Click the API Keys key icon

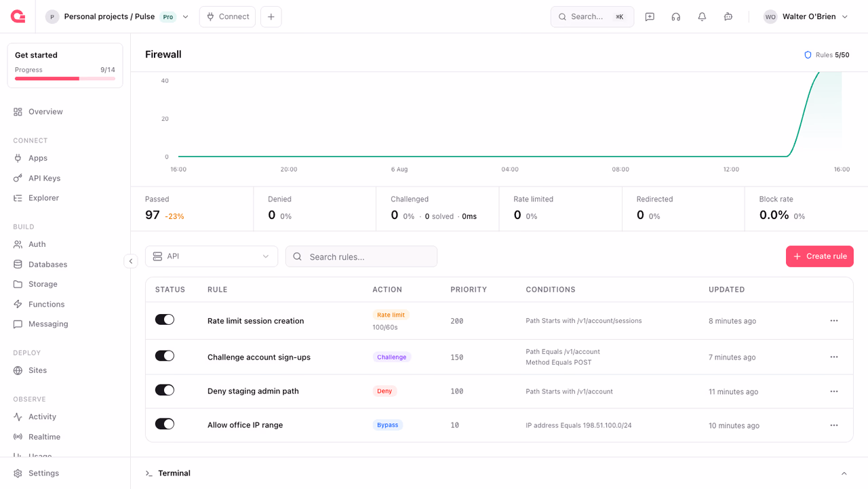click(x=18, y=178)
